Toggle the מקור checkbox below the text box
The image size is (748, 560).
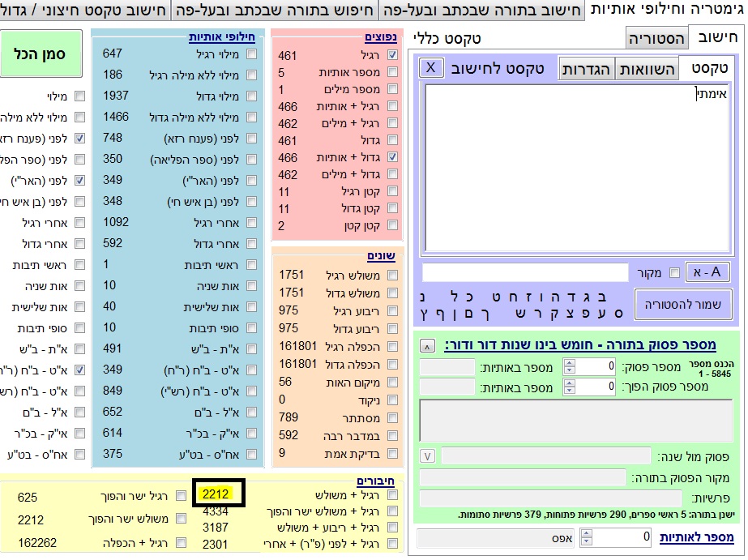coord(674,273)
